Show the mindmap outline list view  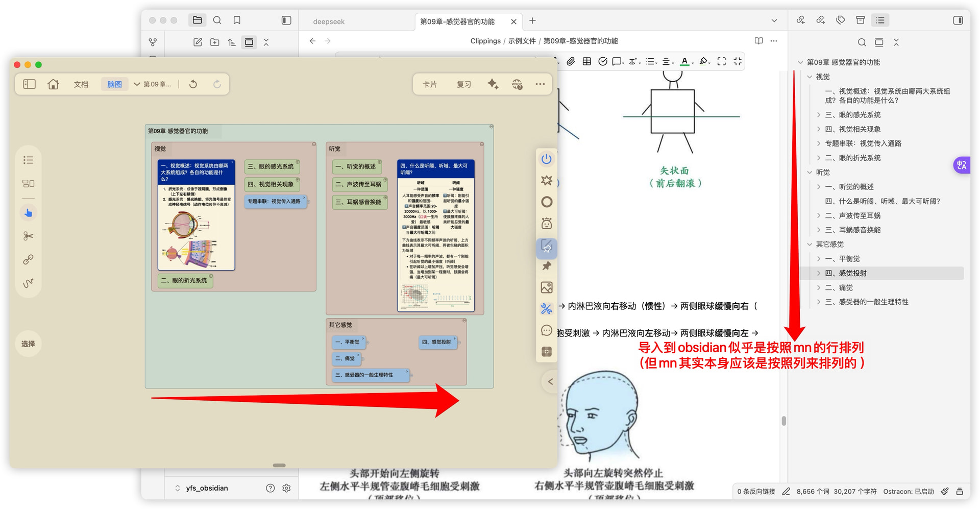point(29,160)
